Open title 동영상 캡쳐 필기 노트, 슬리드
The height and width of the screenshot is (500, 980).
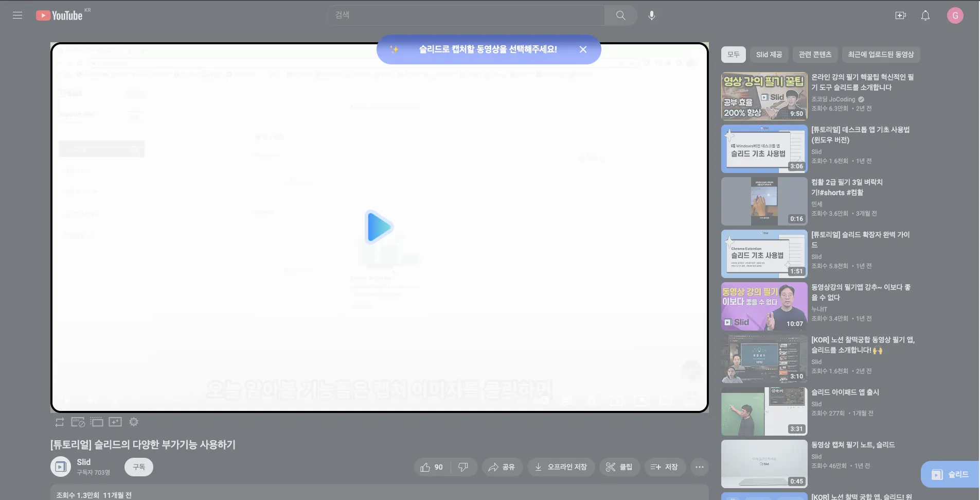(853, 445)
